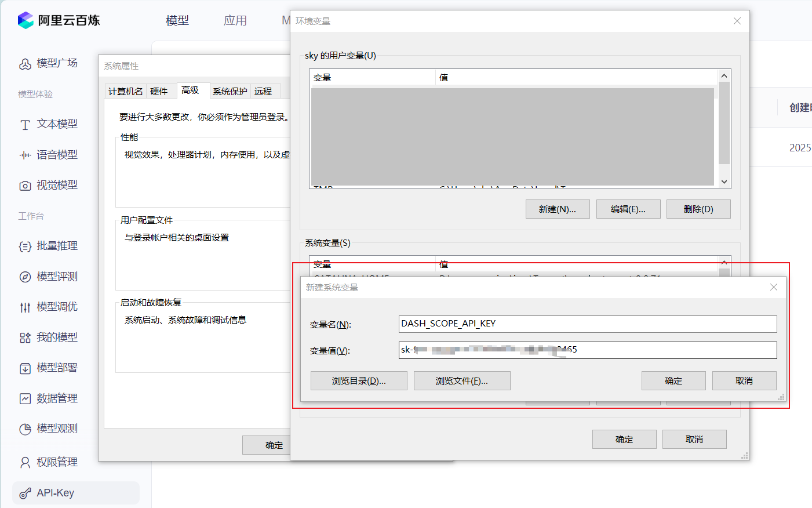Switch to 模型 top navigation tab

click(x=177, y=20)
